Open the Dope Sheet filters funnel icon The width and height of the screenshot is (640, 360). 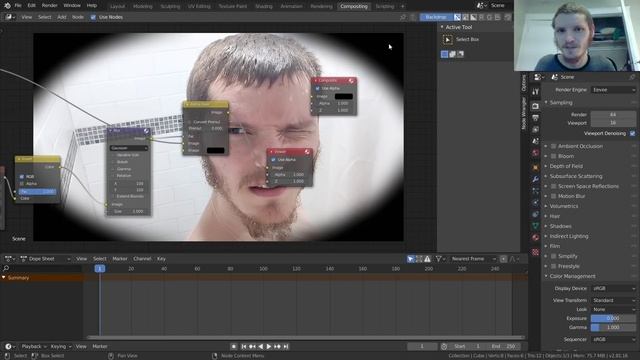click(x=438, y=259)
